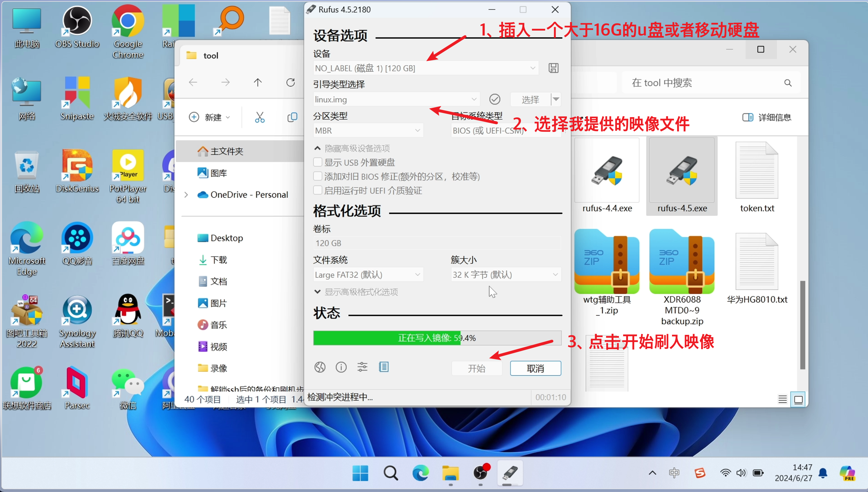Open DiskGenius desktop shortcut
This screenshot has height=492, width=868.
tap(77, 171)
